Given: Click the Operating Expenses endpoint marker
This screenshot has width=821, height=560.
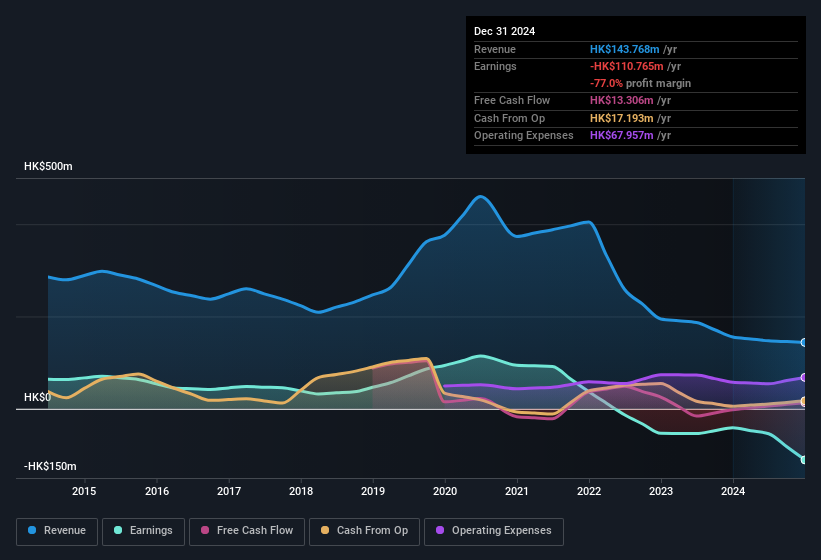Looking at the screenshot, I should (x=804, y=377).
